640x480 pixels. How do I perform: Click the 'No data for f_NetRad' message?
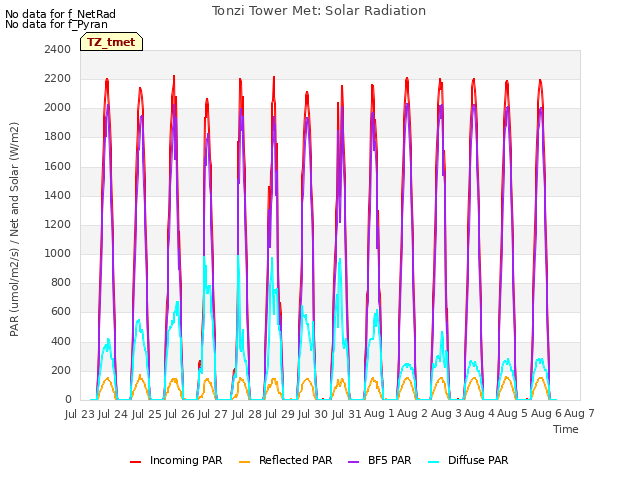point(60,14)
